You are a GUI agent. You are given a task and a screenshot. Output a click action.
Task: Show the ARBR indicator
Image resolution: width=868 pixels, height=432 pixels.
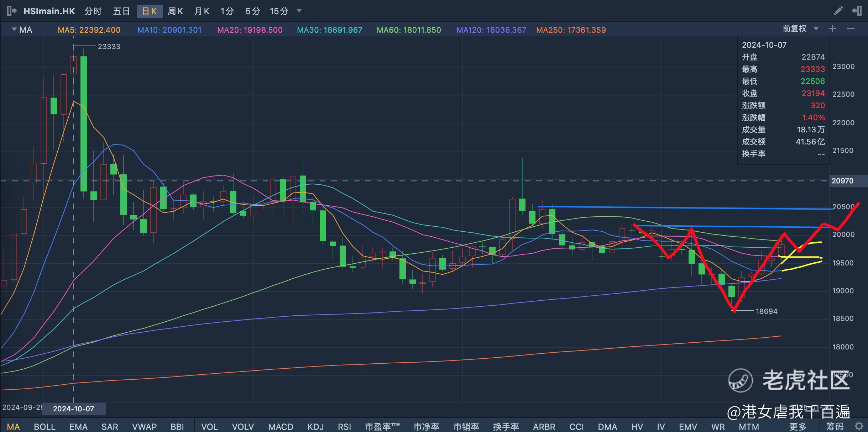click(544, 426)
